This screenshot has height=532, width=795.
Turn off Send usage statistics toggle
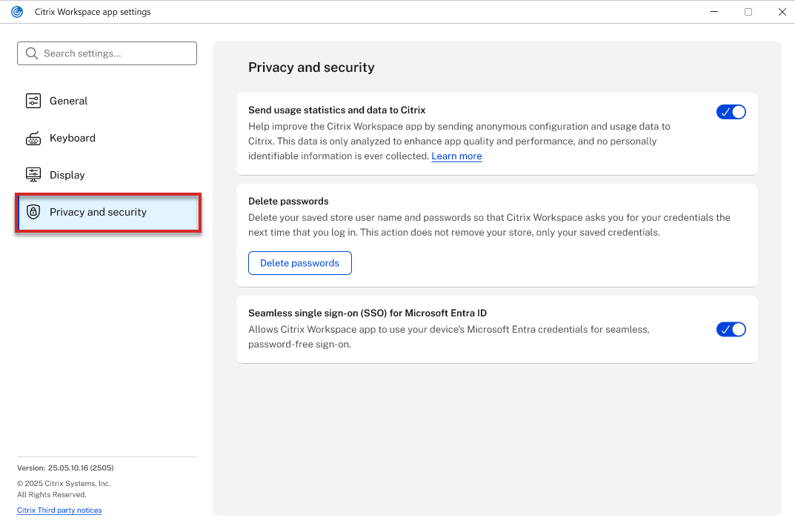731,112
